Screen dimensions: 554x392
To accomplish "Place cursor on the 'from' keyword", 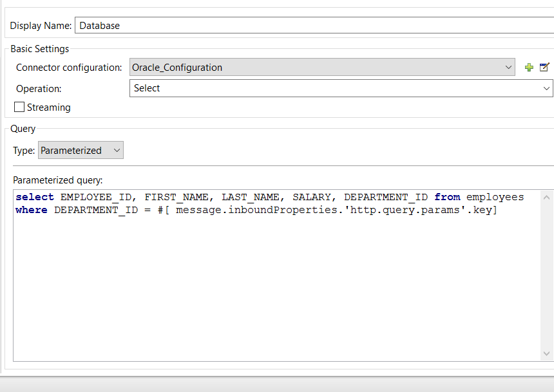I will click(x=447, y=197).
